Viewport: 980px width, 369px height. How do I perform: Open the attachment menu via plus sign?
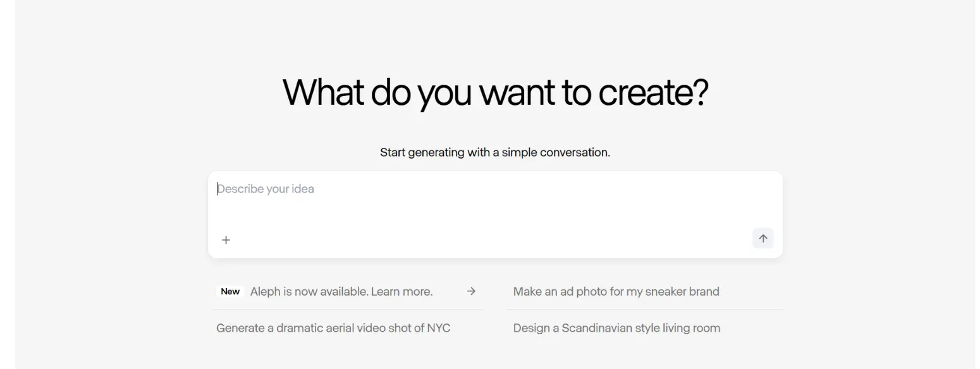tap(226, 240)
